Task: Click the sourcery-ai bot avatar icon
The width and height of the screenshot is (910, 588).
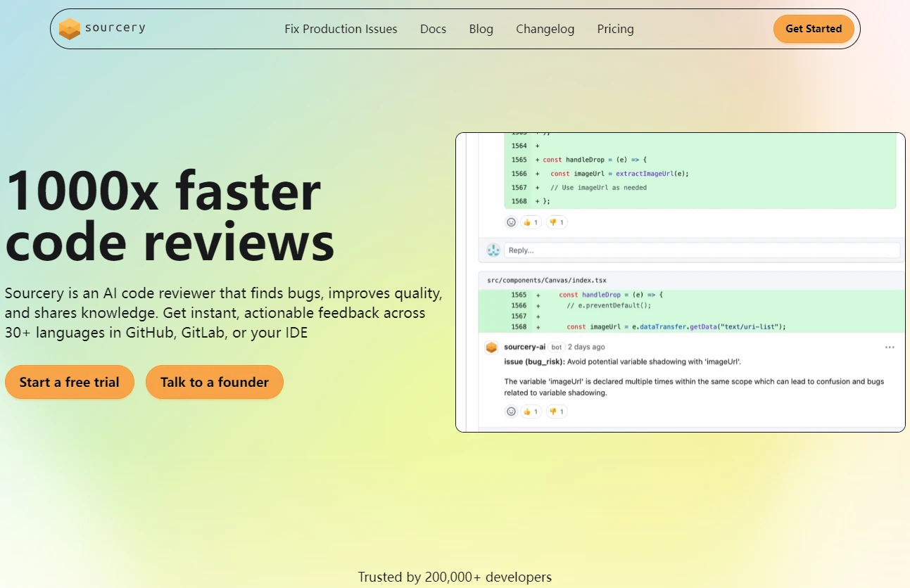Action: (491, 347)
